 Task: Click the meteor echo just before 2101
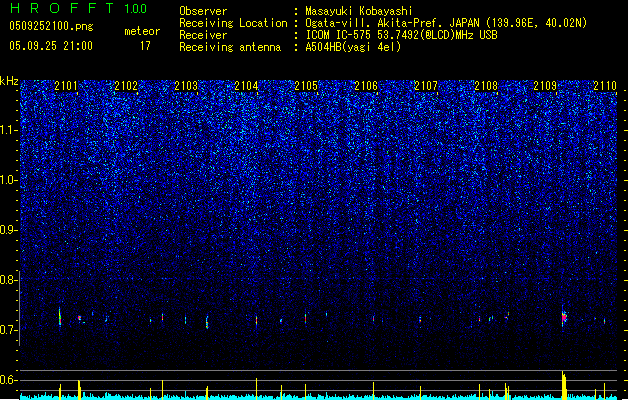click(x=60, y=317)
